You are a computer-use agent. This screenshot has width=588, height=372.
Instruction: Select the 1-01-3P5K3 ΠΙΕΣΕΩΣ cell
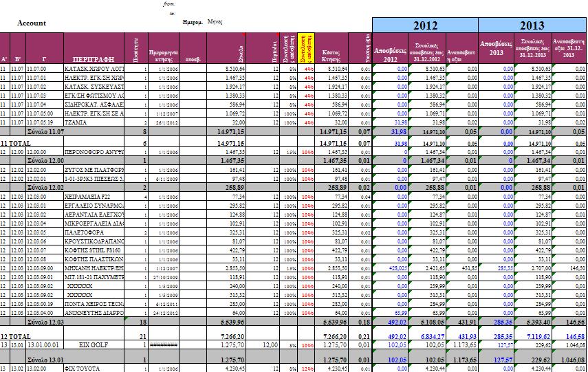[x=94, y=179]
